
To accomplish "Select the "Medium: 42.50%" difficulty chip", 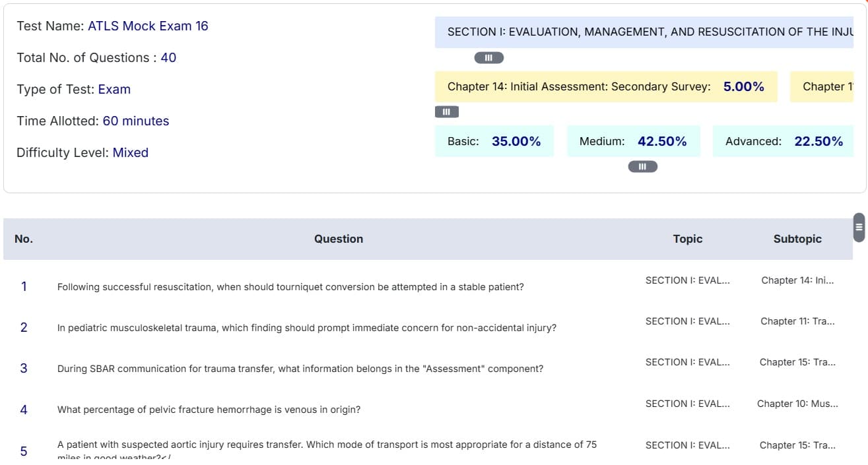I will click(633, 140).
